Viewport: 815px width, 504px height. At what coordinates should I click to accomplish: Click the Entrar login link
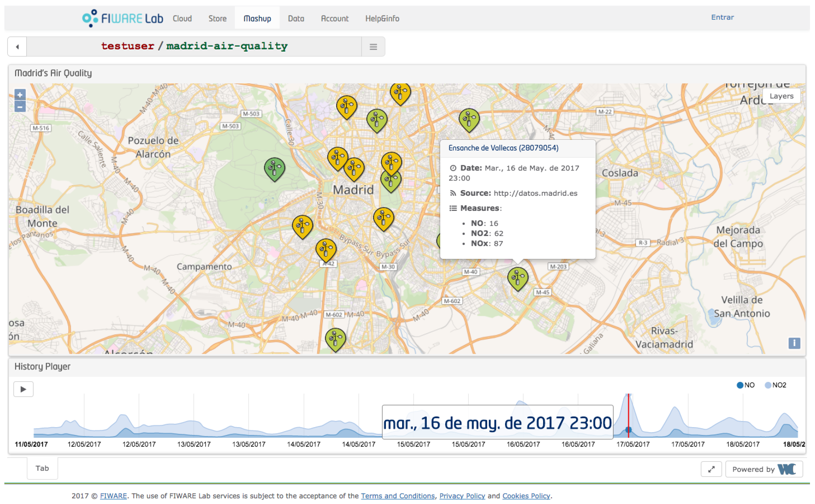coord(722,17)
